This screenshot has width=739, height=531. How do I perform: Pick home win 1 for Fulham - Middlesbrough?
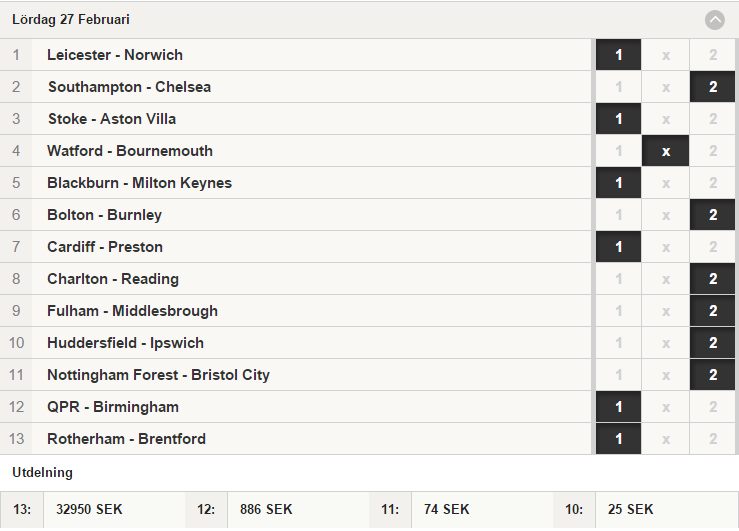click(618, 311)
